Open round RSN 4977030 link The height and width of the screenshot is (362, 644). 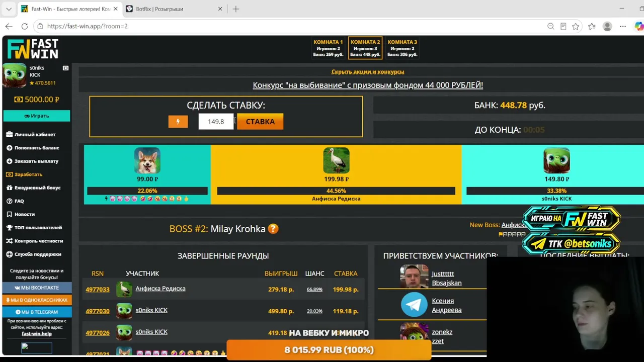(x=98, y=311)
